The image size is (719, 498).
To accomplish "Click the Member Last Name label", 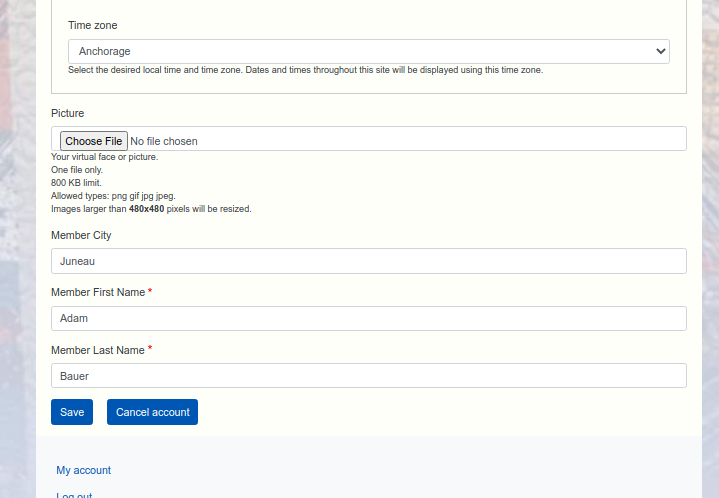I will pyautogui.click(x=98, y=350).
